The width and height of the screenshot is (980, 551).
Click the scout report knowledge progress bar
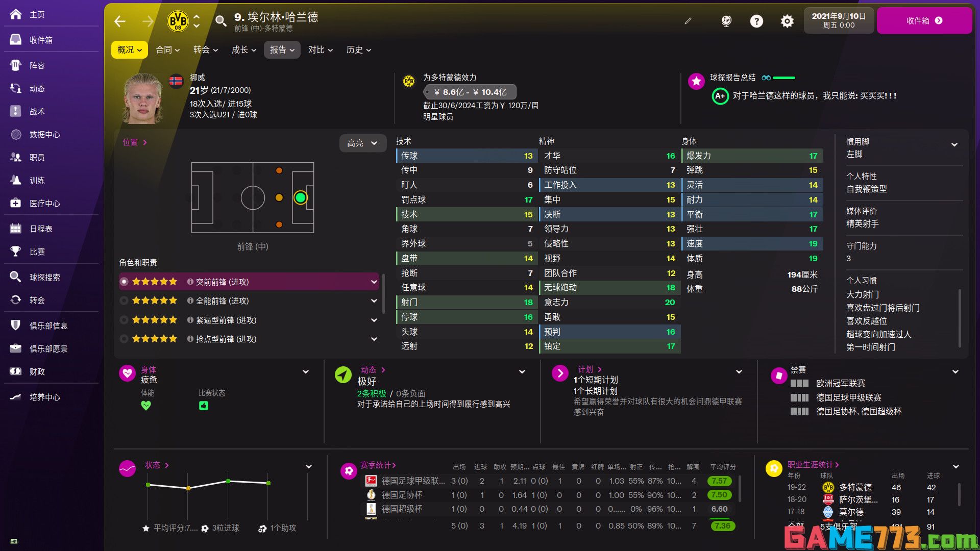[783, 78]
